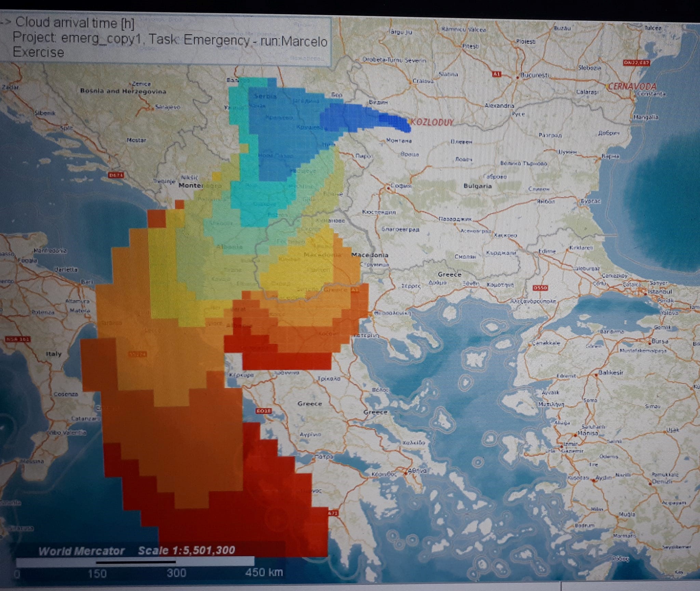Click the Bulgaria country label

coord(477,186)
